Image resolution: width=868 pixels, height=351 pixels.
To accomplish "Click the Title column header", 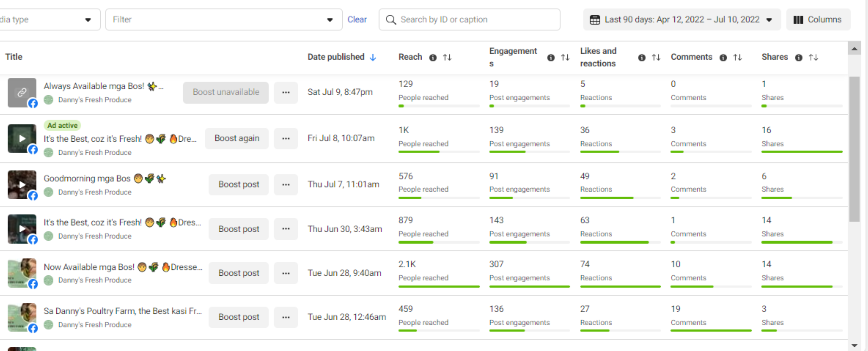I will click(x=14, y=57).
